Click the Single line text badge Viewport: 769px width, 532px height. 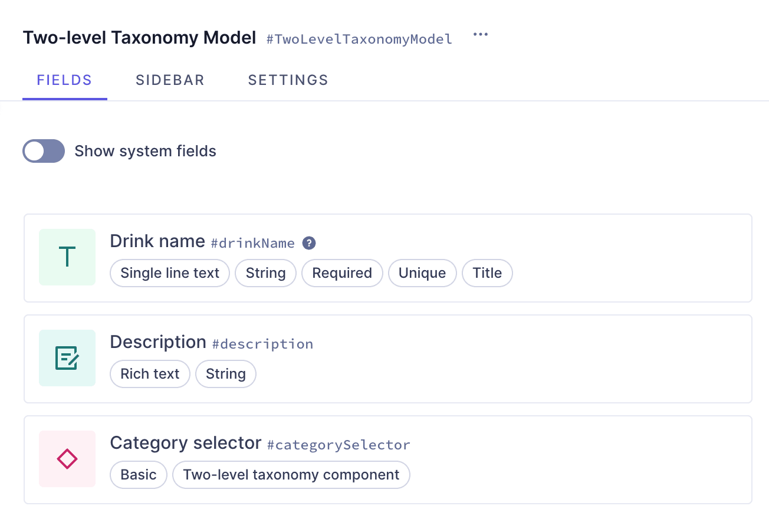coord(169,272)
